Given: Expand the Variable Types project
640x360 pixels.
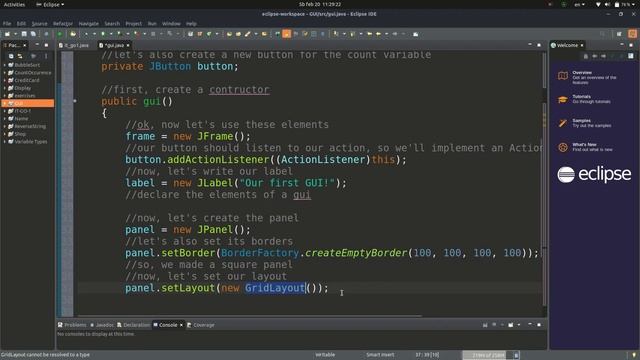Looking at the screenshot, I should pyautogui.click(x=4, y=142).
